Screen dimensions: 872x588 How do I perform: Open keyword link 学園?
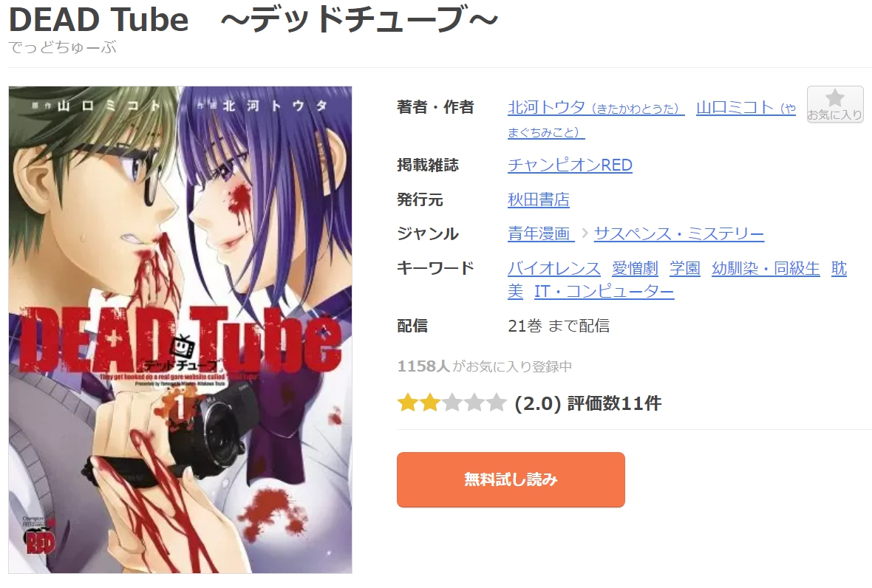click(684, 268)
